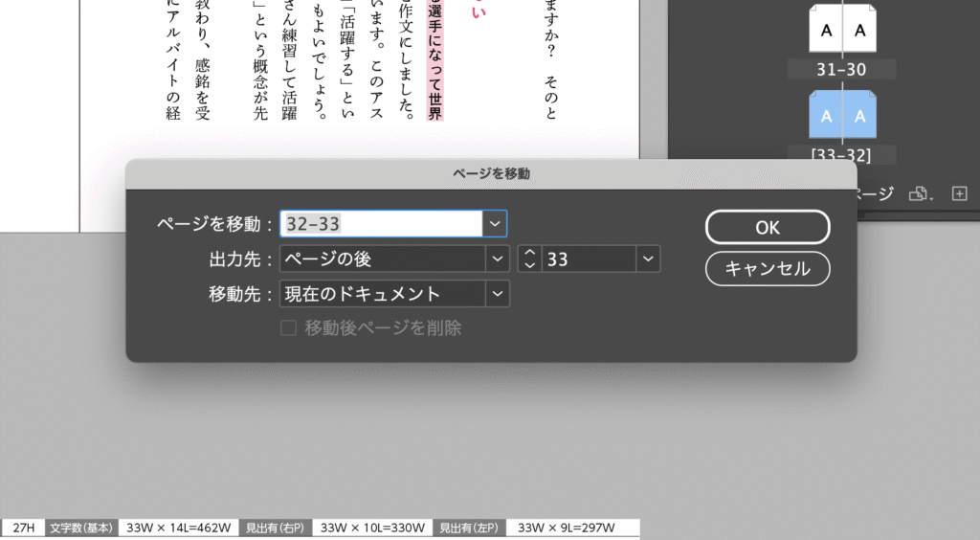Screen dimensions: 980x540
Task: Click the 31-30 spread label
Action: point(841,69)
